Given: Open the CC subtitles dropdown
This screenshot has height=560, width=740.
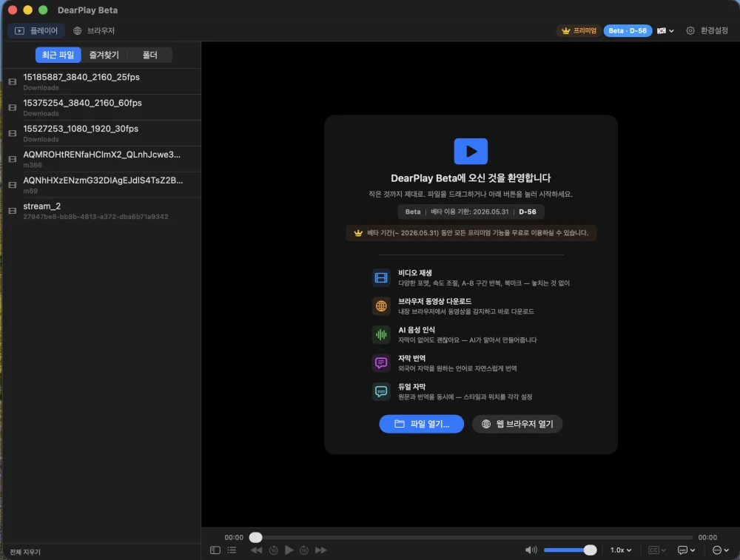Looking at the screenshot, I should click(x=657, y=550).
